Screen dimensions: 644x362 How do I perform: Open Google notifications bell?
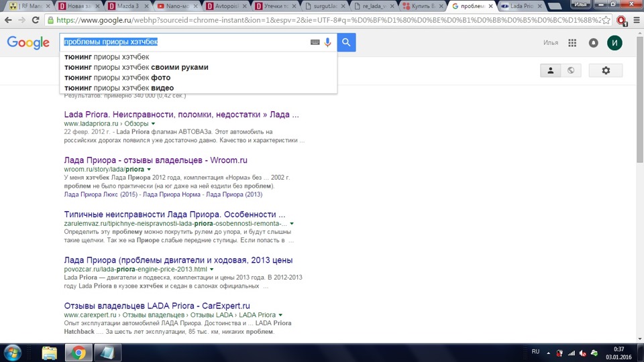tap(594, 43)
